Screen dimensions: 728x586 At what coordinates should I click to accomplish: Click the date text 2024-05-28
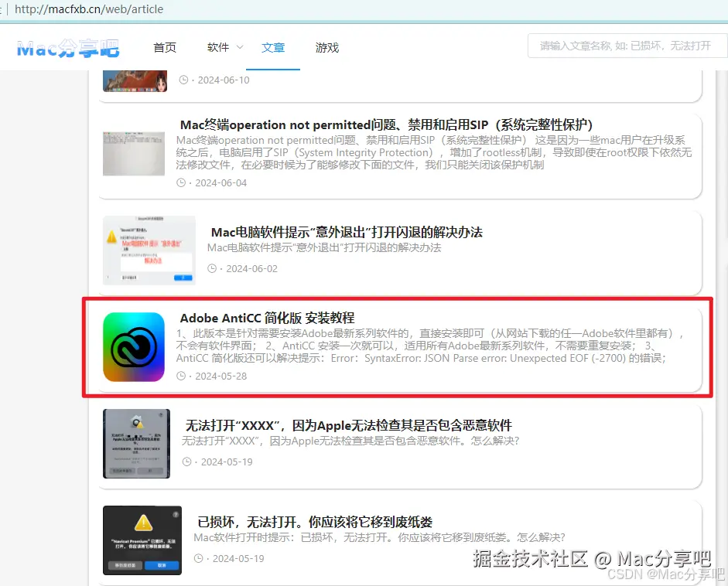point(221,376)
